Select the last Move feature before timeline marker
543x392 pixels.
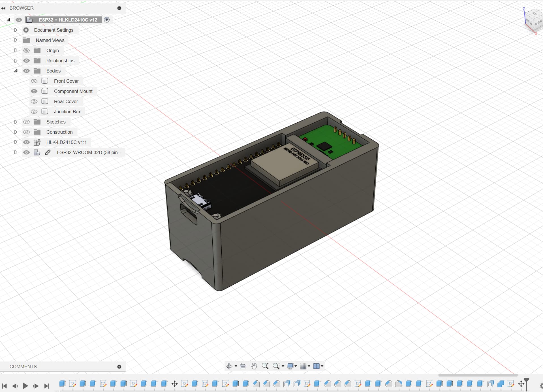(521, 384)
